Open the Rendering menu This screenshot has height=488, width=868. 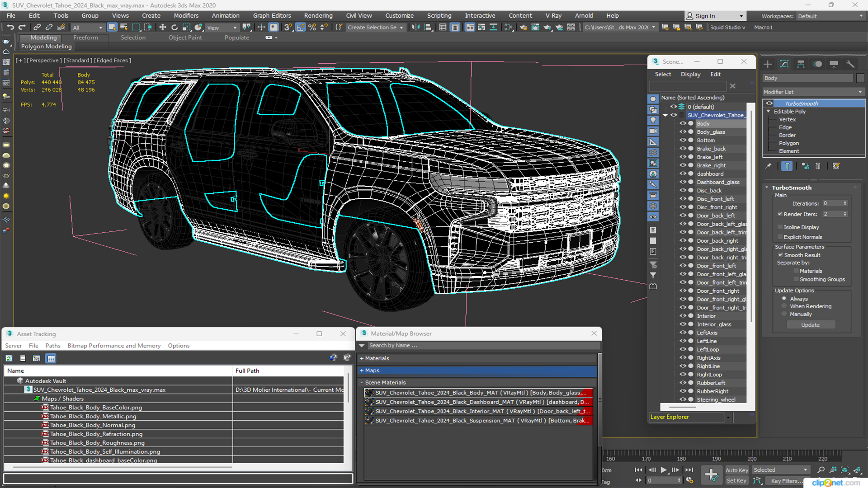[x=318, y=15]
